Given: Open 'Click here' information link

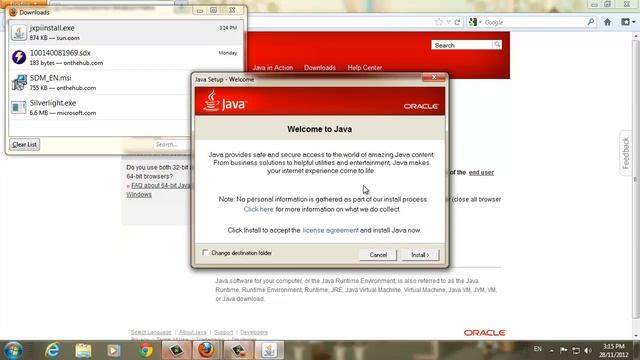Looking at the screenshot, I should 258,209.
